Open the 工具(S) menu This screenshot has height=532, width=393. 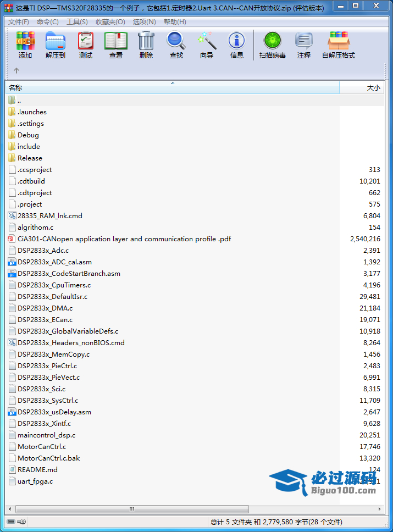click(77, 22)
